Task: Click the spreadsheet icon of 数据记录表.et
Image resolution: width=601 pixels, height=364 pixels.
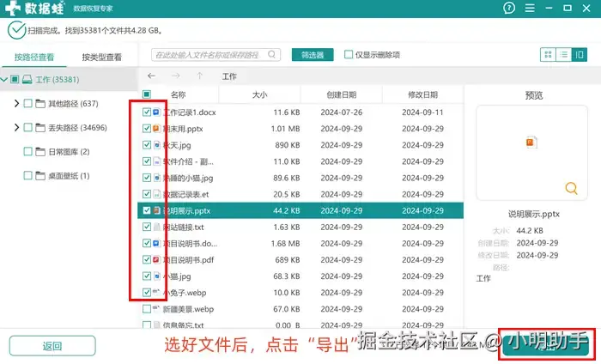Action: click(x=156, y=194)
